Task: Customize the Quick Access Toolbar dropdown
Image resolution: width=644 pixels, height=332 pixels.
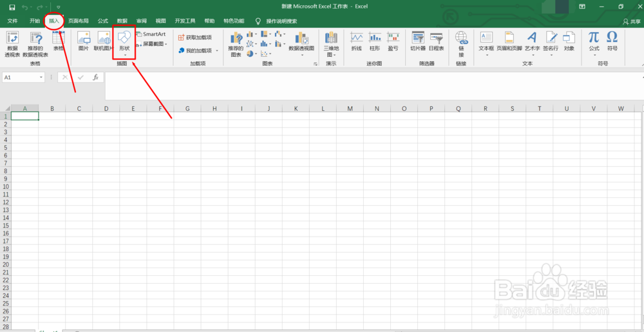Action: pos(59,7)
